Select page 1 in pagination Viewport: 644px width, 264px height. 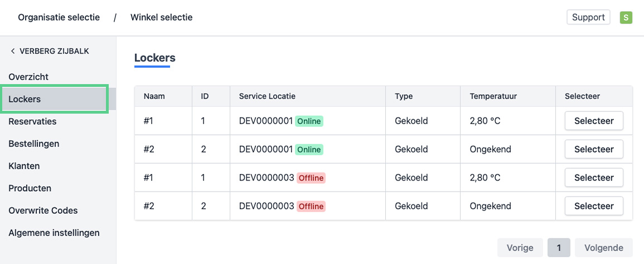pyautogui.click(x=559, y=248)
